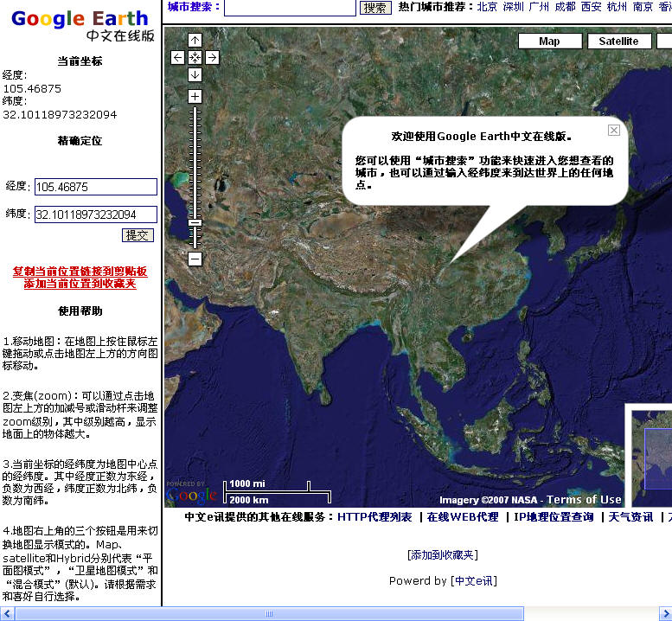
Task: Click the 当前坐标 heading
Action: 80,61
